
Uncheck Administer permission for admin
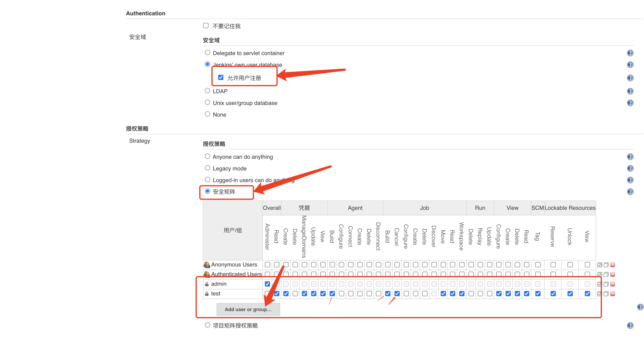click(x=267, y=284)
